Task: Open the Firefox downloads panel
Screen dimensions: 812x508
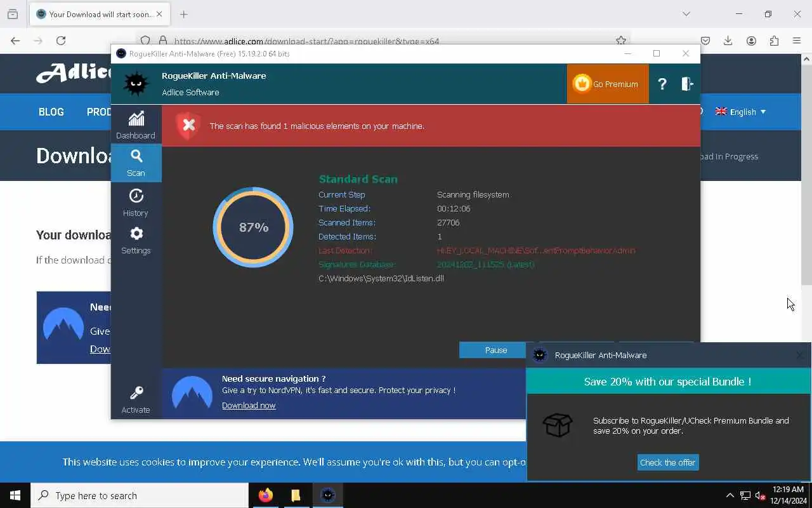Action: (728, 41)
